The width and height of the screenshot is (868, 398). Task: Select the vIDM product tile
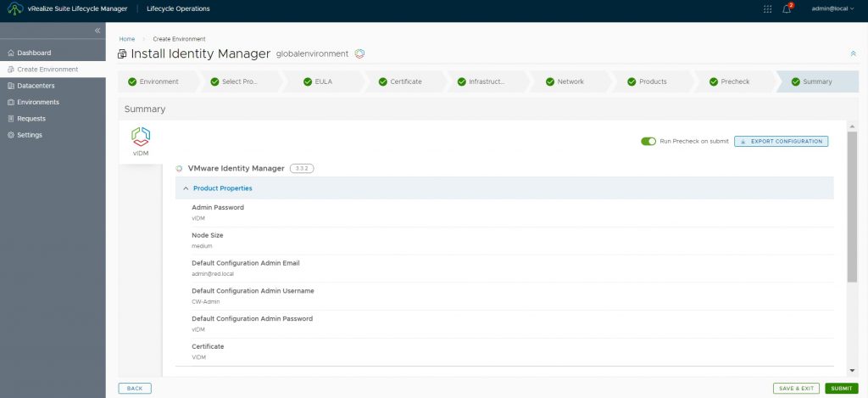[141, 142]
